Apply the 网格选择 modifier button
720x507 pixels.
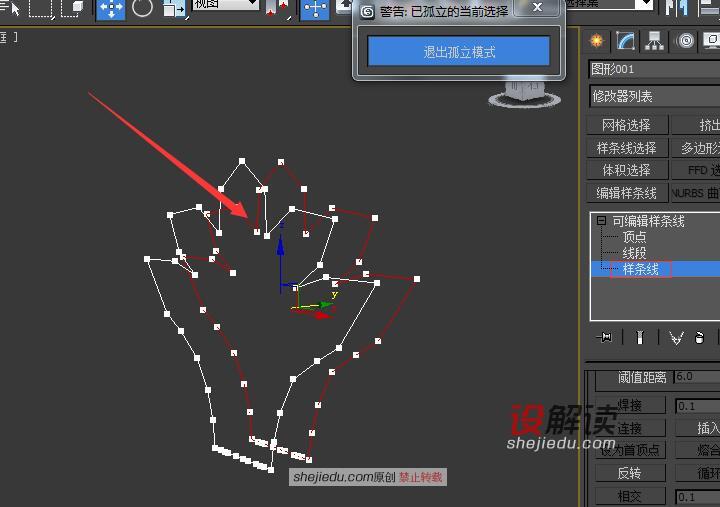tap(626, 125)
